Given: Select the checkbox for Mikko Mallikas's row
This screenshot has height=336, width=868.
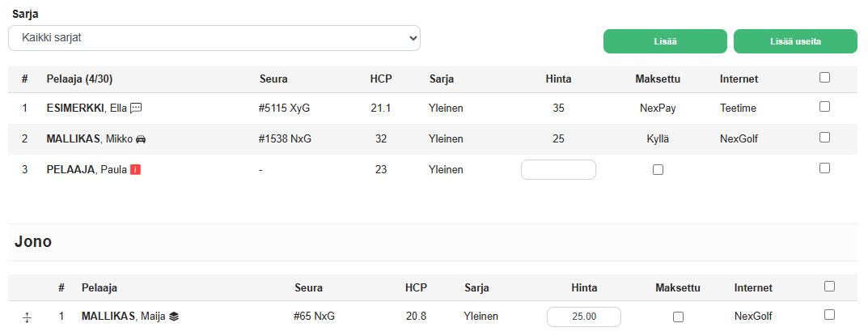Looking at the screenshot, I should 824,137.
